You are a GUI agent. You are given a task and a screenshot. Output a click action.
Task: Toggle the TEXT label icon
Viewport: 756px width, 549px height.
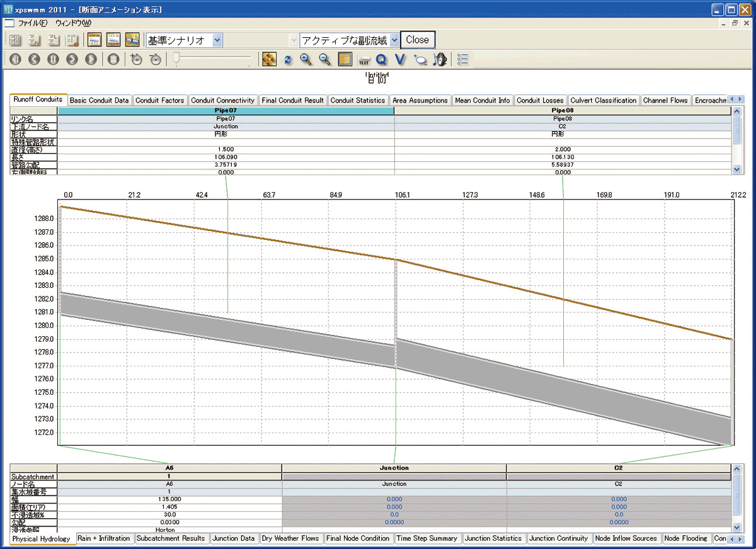click(364, 60)
